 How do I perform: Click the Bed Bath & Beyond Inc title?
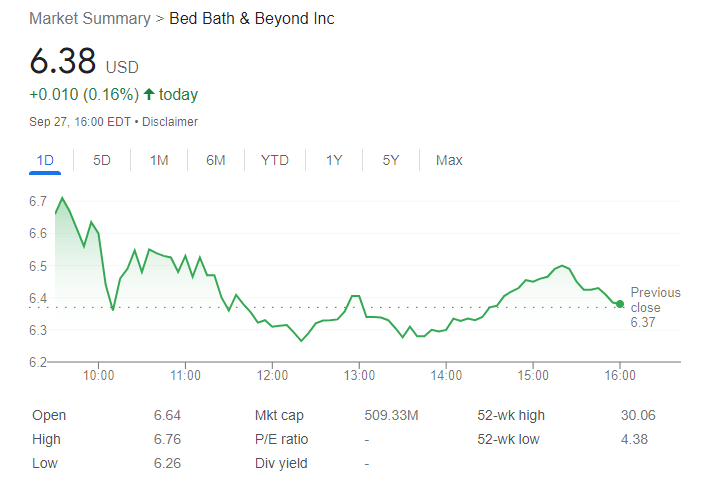pyautogui.click(x=252, y=19)
